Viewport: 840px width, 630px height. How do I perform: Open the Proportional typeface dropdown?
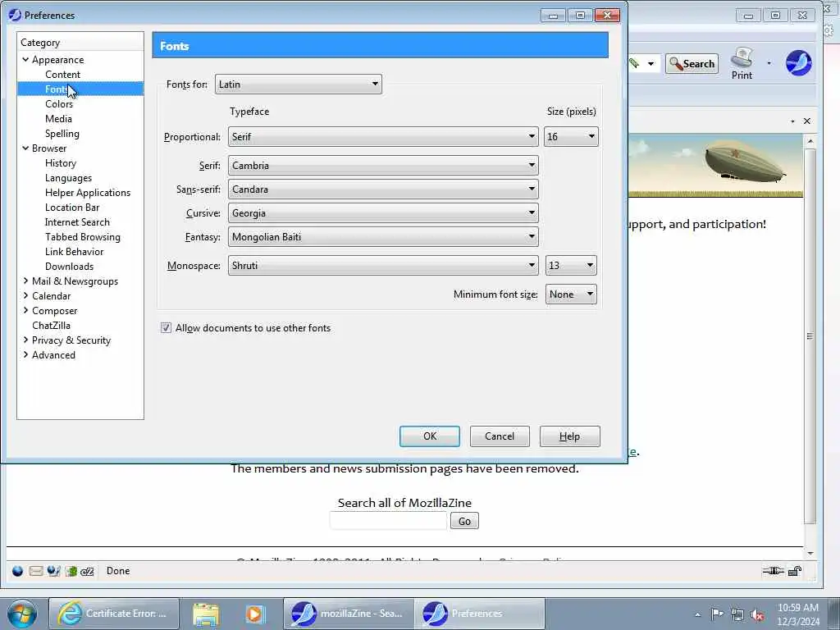click(x=383, y=137)
